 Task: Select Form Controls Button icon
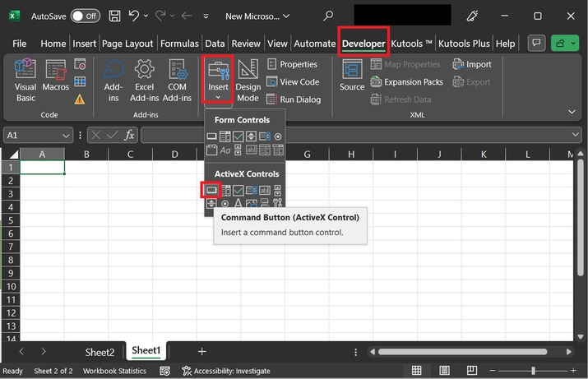click(x=211, y=136)
